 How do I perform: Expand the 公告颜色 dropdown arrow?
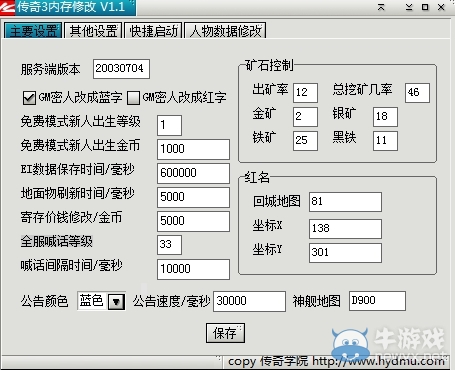(x=116, y=302)
